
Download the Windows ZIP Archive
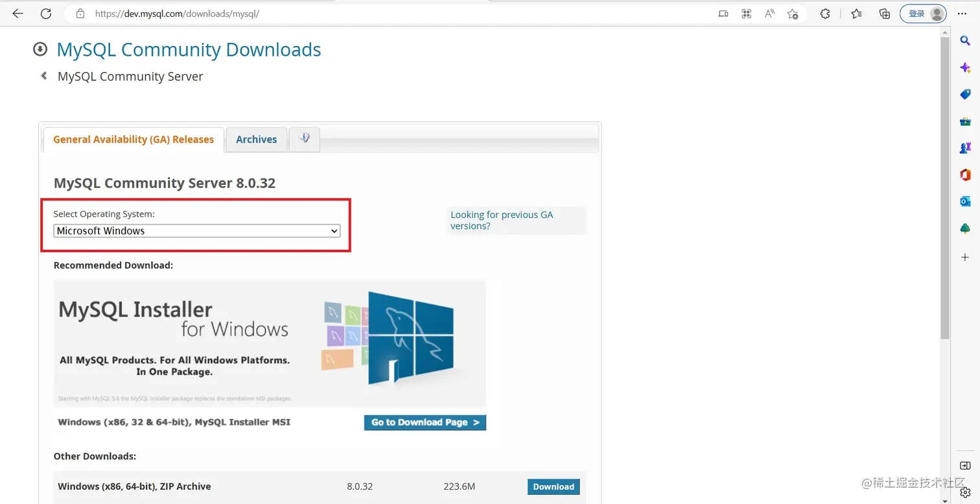point(554,486)
